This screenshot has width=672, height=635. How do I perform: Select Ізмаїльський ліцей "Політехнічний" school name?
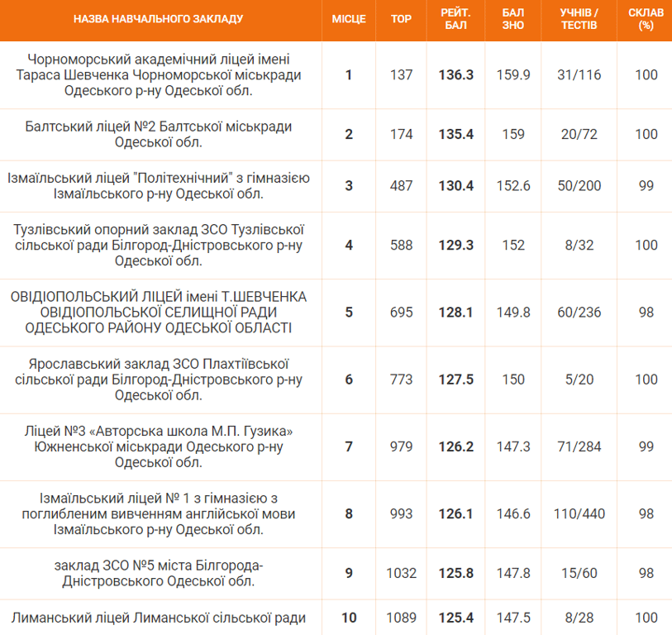click(x=158, y=185)
